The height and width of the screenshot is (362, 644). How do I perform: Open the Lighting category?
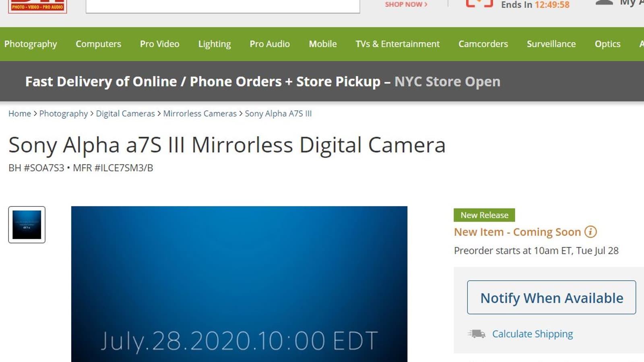(215, 44)
